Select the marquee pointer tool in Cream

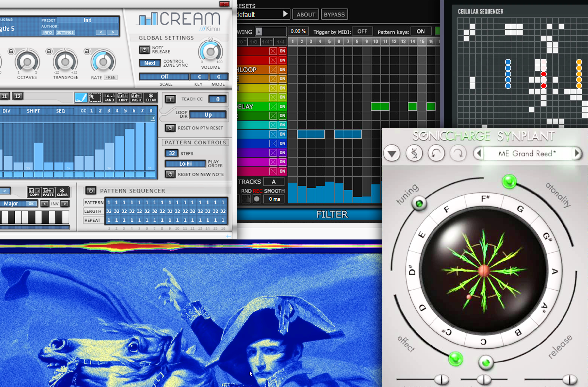click(x=95, y=97)
